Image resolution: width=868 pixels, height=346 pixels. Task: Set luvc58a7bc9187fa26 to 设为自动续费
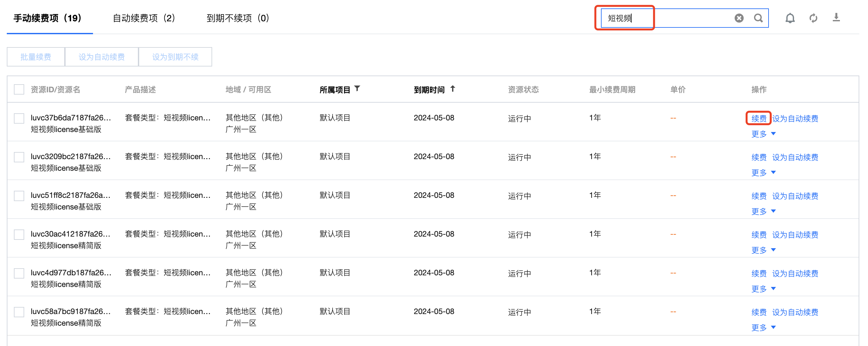(x=795, y=312)
